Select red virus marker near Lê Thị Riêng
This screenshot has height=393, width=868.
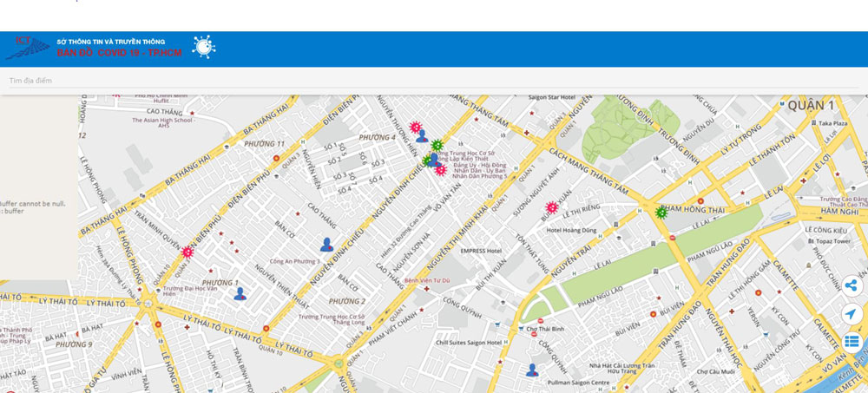[551, 207]
